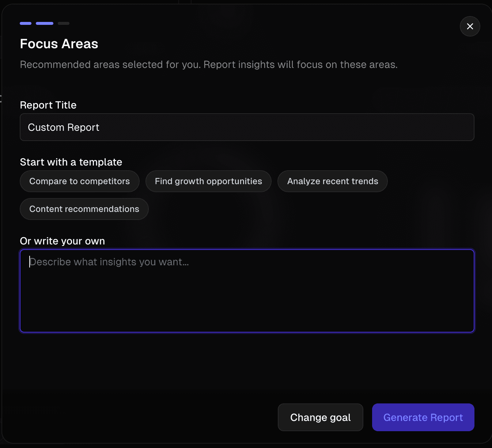Click the X icon in the corner
The width and height of the screenshot is (492, 448).
(x=470, y=26)
